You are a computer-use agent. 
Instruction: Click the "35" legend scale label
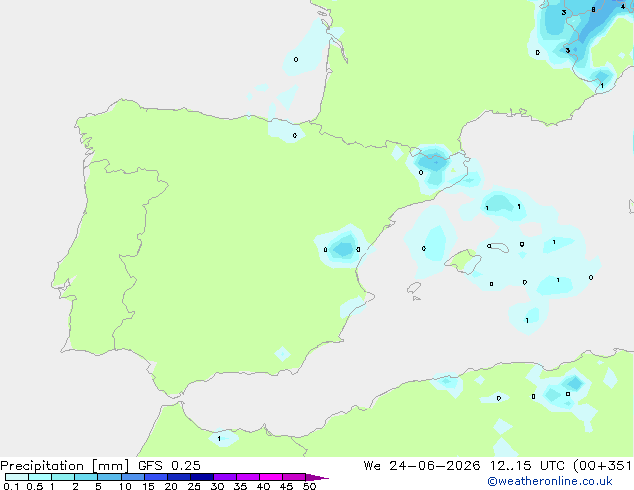point(240,486)
